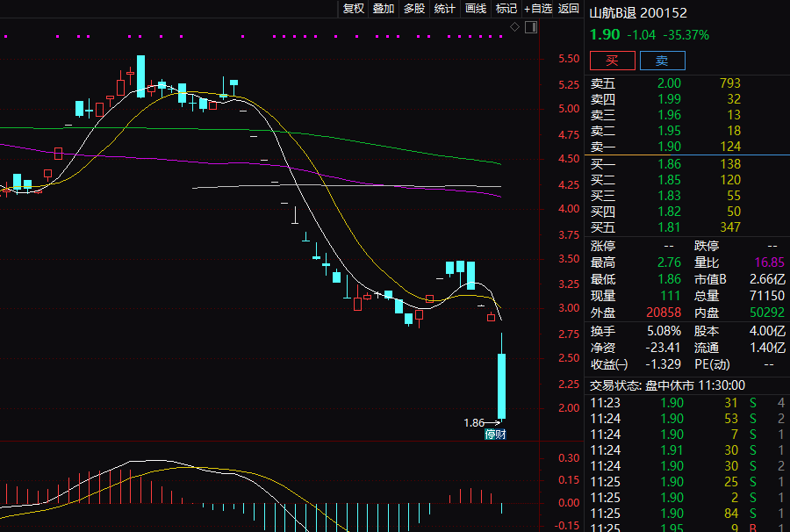Click the diamond icon above the chart
790x532 pixels.
(514, 26)
